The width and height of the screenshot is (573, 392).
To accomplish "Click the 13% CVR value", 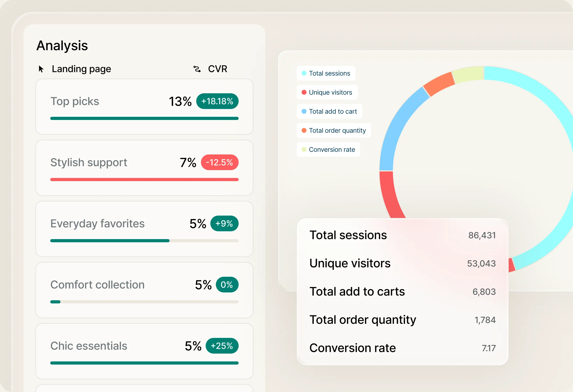I will click(180, 101).
